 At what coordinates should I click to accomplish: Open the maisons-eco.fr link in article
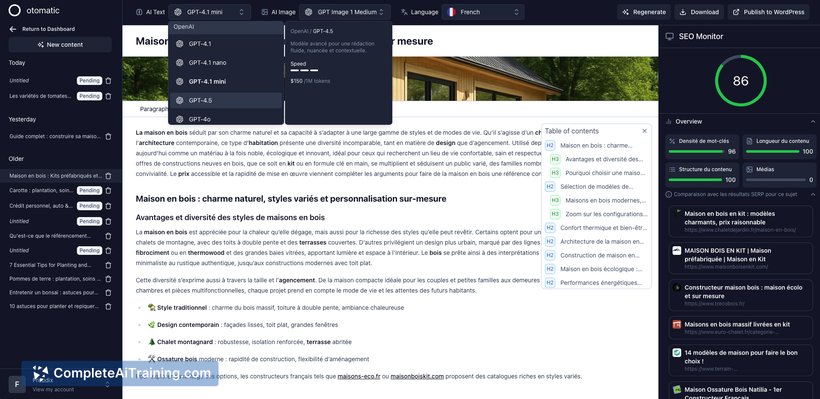(x=359, y=377)
